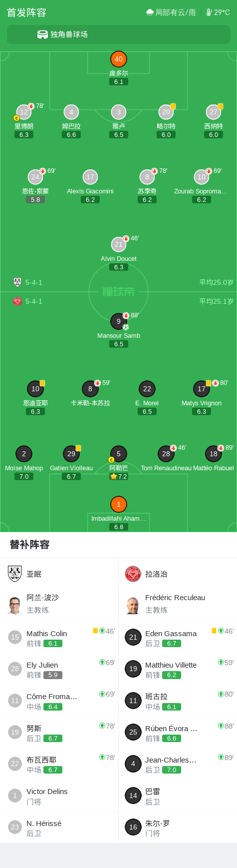Screen dimensions: 237x868
Task: Tap the 拉洛治 club crest in substitutes
Action: 133,574
